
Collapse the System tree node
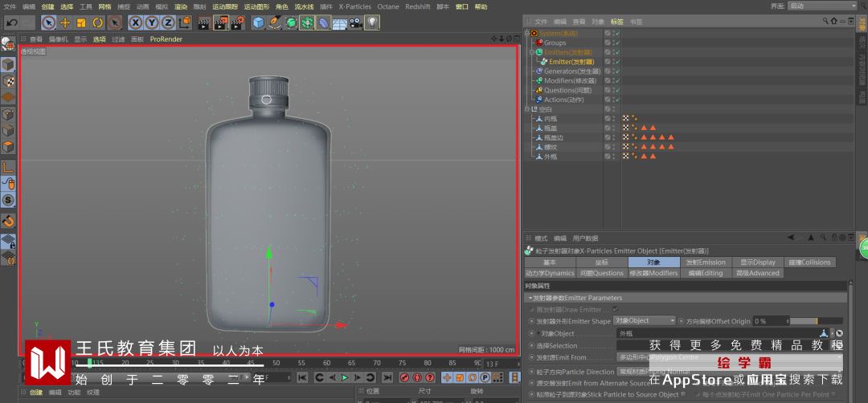[x=527, y=33]
